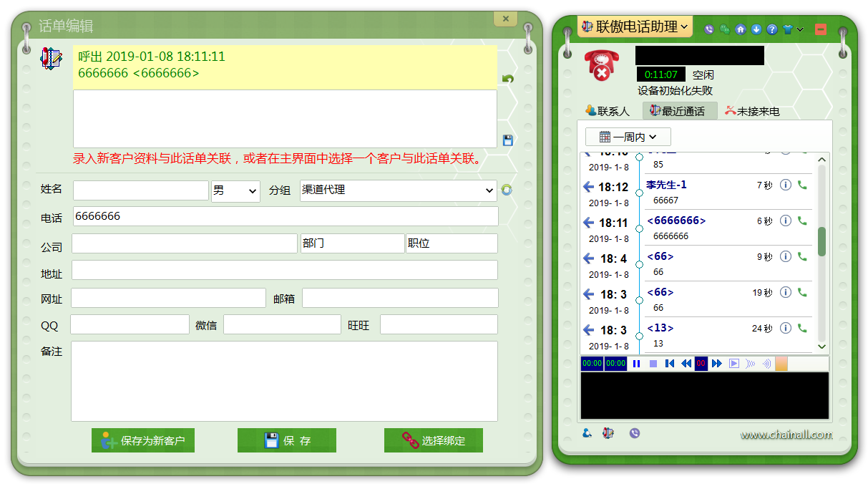Screen dimensions: 868x484
Task: Click the home icon in title bar
Action: pyautogui.click(x=741, y=29)
